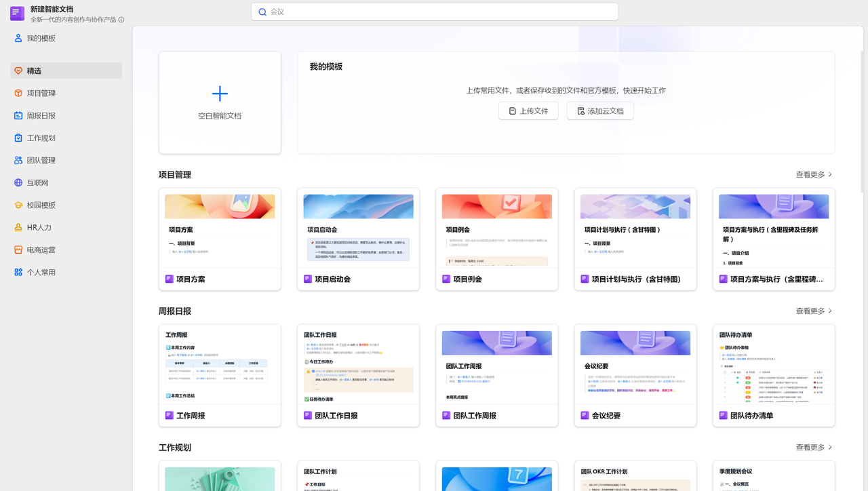Open the 互联网 category in sidebar
The width and height of the screenshot is (868, 491).
(x=66, y=182)
